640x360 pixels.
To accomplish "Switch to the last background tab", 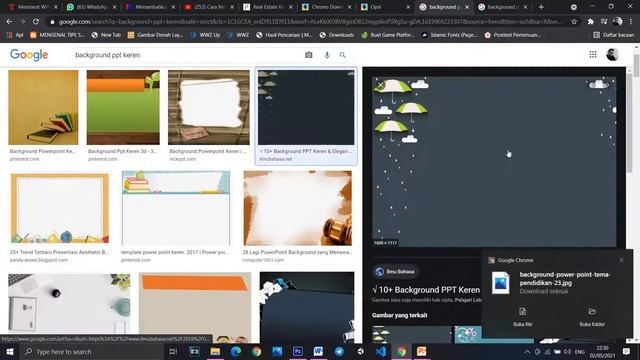I will tap(503, 7).
